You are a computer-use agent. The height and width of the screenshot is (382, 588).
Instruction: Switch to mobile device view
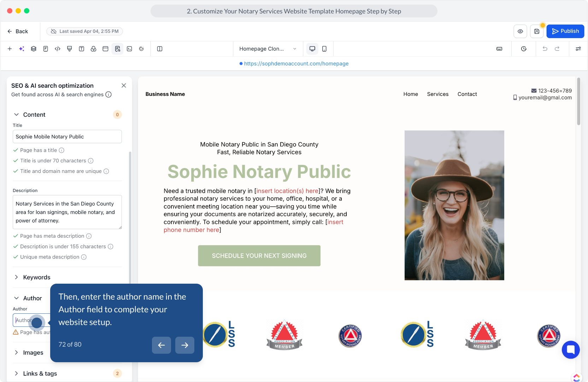[324, 49]
